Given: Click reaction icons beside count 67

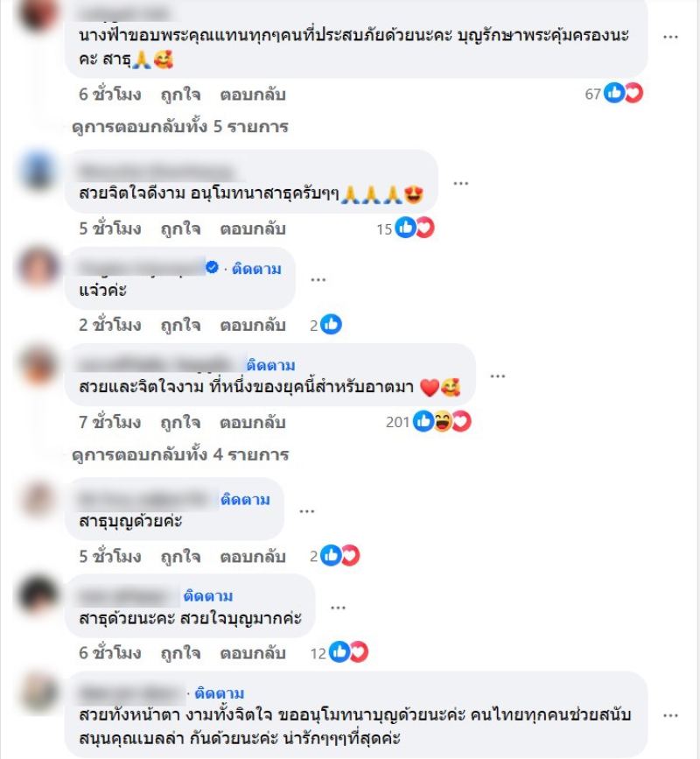Looking at the screenshot, I should [x=624, y=93].
